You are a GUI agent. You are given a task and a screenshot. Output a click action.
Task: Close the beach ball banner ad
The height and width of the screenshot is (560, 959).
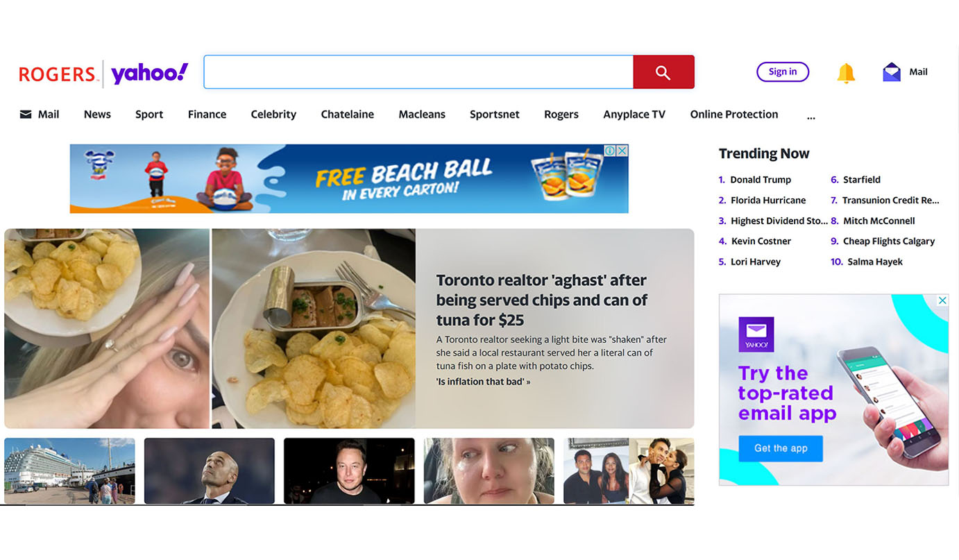click(x=622, y=151)
